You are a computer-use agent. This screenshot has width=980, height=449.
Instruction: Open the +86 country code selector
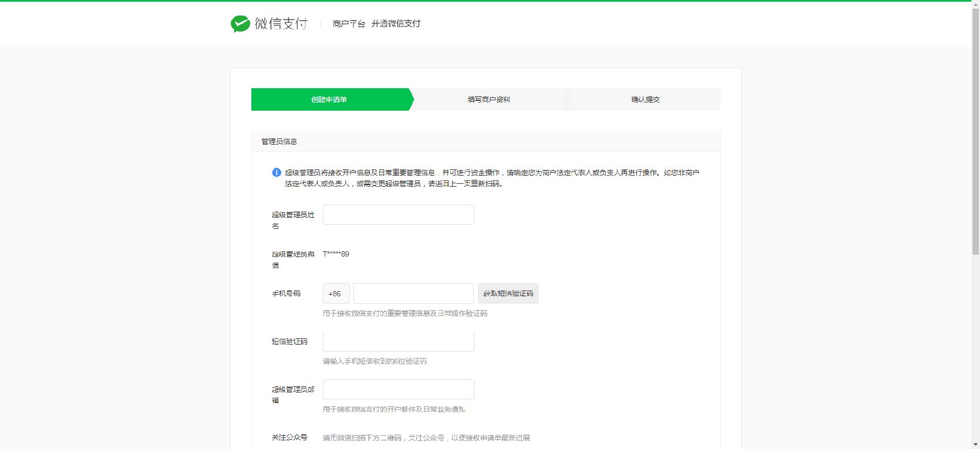(336, 293)
